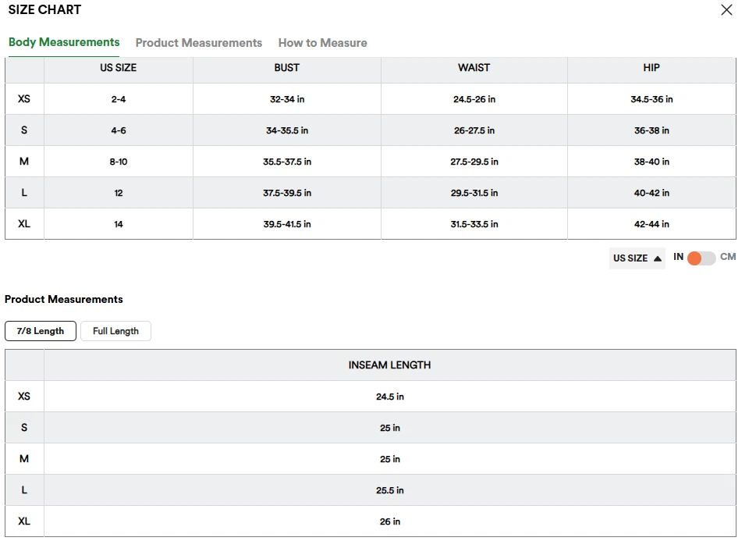Click the INSEAM LENGTH column header
756x541 pixels.
[x=389, y=365]
